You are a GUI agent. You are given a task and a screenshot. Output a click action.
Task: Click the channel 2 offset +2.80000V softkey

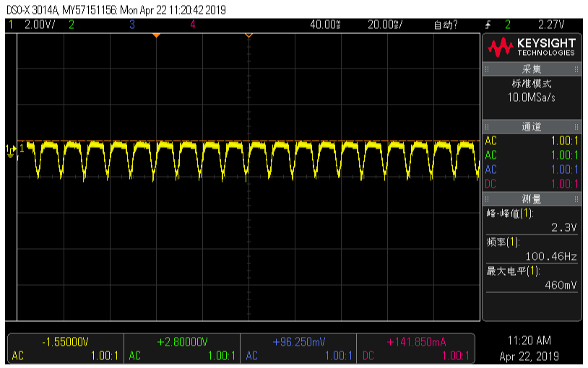pyautogui.click(x=182, y=349)
